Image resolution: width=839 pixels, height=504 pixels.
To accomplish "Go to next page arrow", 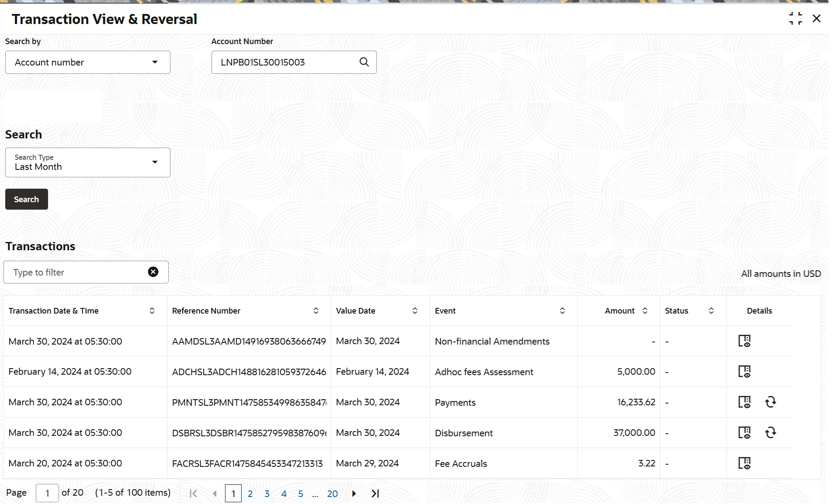I will 354,494.
